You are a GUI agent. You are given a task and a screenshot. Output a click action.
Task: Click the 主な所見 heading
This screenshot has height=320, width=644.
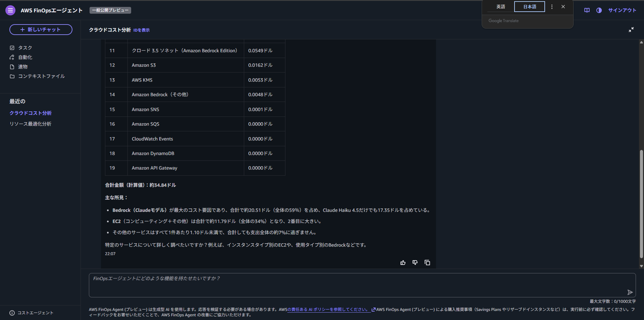pos(116,198)
